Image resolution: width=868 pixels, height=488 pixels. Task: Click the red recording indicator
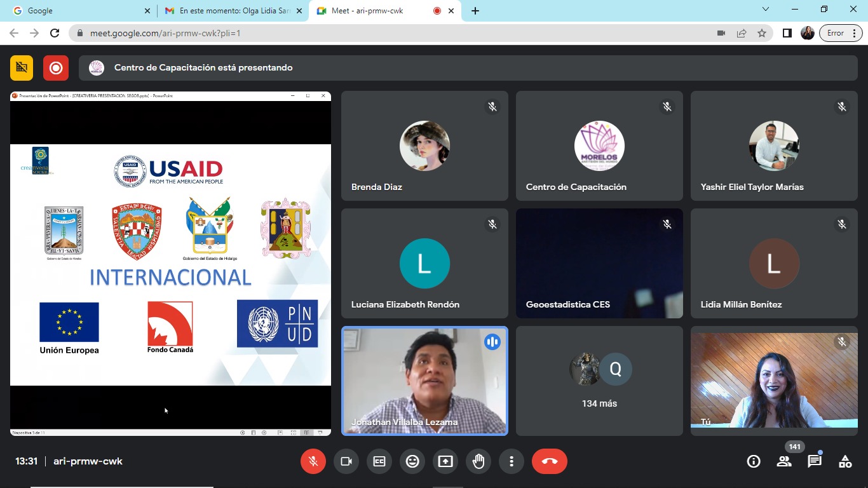coord(56,68)
